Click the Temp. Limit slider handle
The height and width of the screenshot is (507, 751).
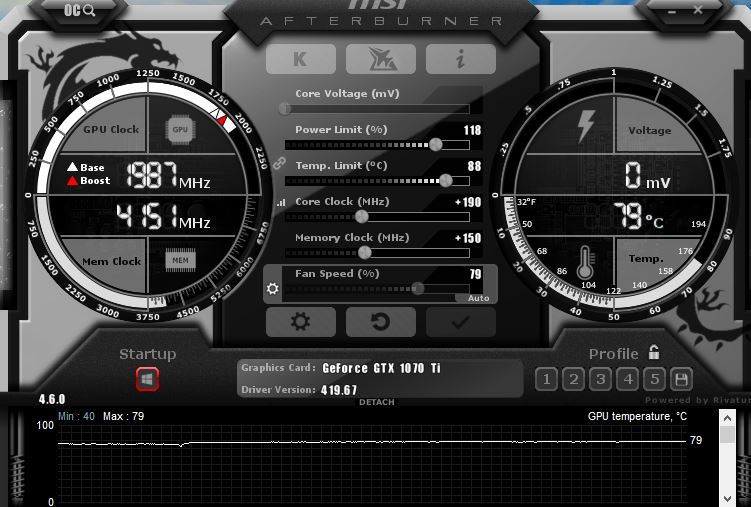(445, 180)
